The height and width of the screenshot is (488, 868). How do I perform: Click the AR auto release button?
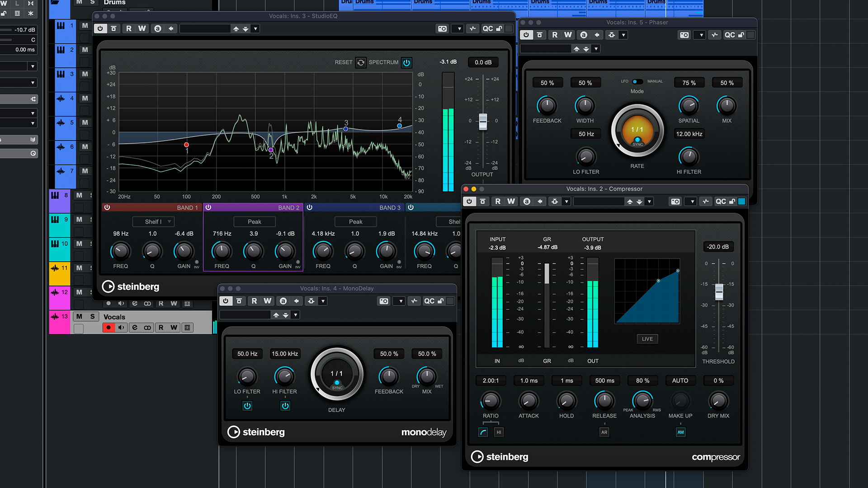[x=604, y=432]
